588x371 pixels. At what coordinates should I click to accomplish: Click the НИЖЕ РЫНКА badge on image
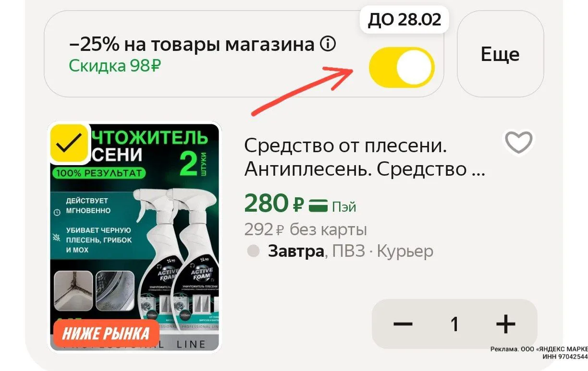tap(106, 333)
